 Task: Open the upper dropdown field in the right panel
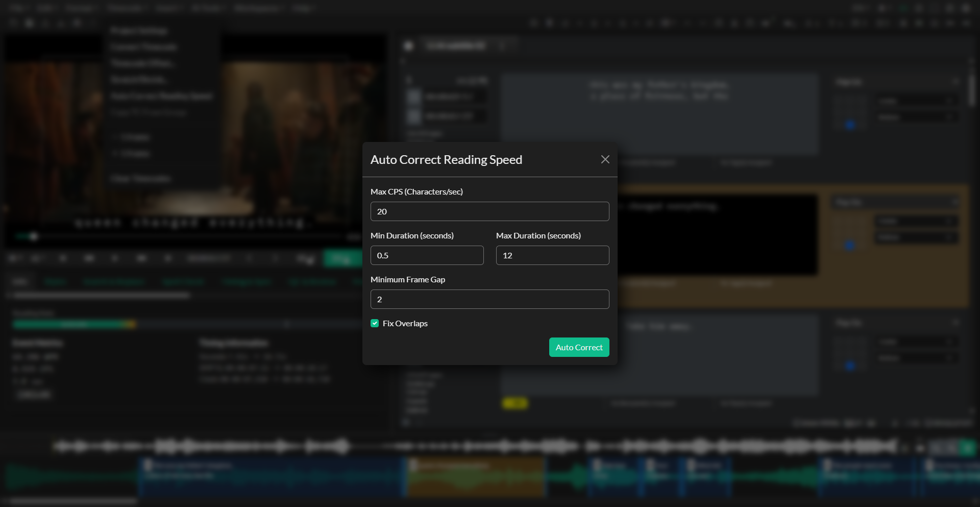[x=917, y=101]
